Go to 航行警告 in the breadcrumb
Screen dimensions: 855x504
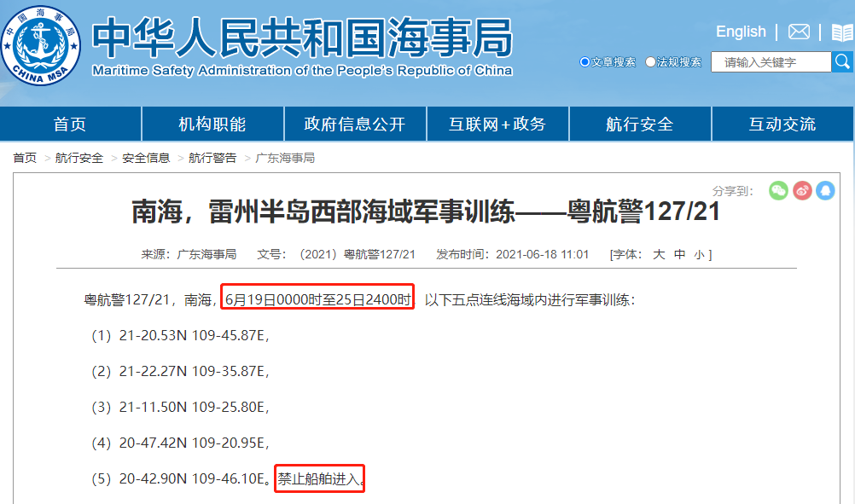tap(212, 158)
